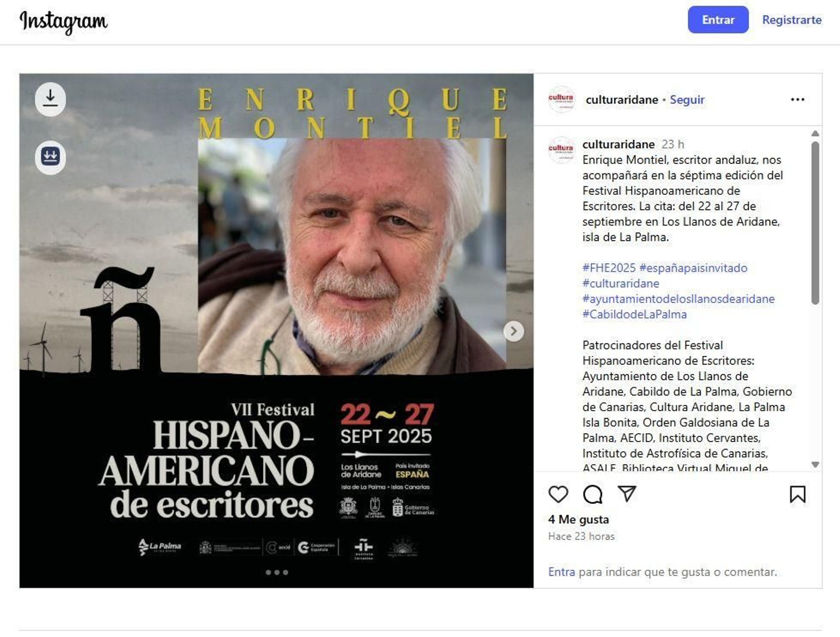Open the three-dot more options menu
840x637 pixels.
pyautogui.click(x=797, y=99)
